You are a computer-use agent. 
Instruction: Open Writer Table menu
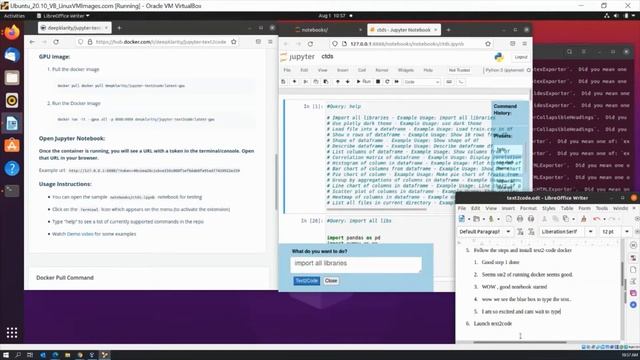tap(567, 209)
